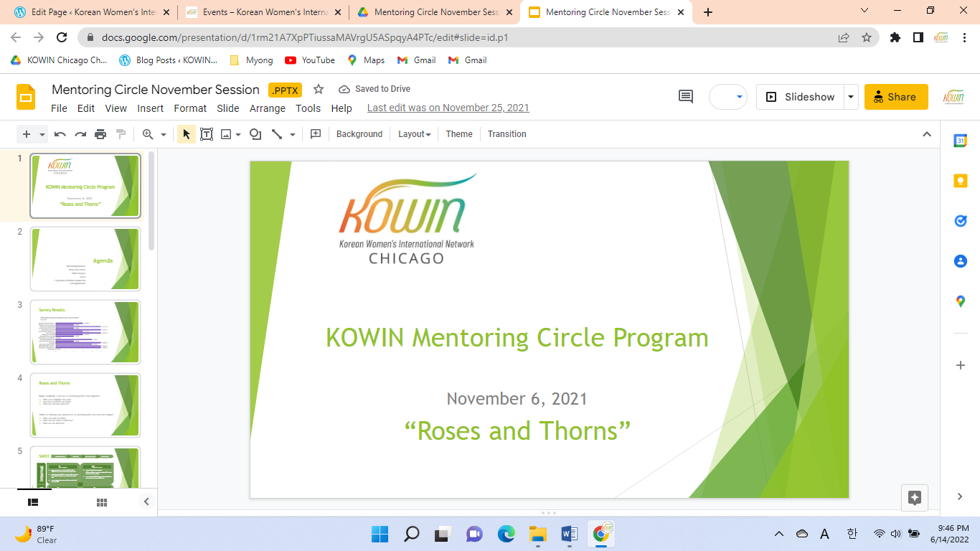Viewport: 980px width, 551px height.
Task: Select the text box tool
Action: [207, 134]
